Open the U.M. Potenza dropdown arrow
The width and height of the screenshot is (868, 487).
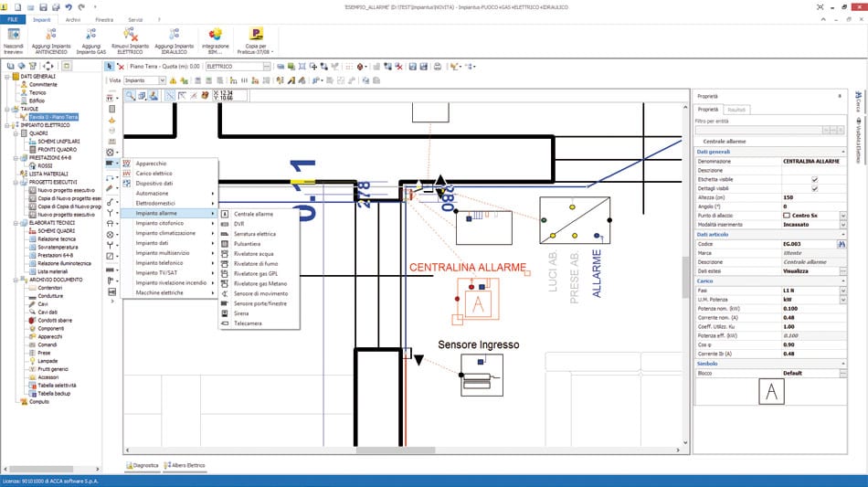(x=842, y=300)
